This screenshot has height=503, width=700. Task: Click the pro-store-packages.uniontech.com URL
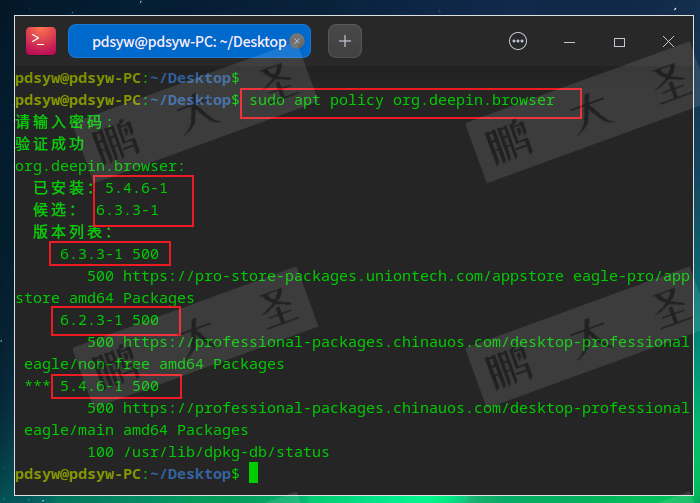tap(343, 276)
